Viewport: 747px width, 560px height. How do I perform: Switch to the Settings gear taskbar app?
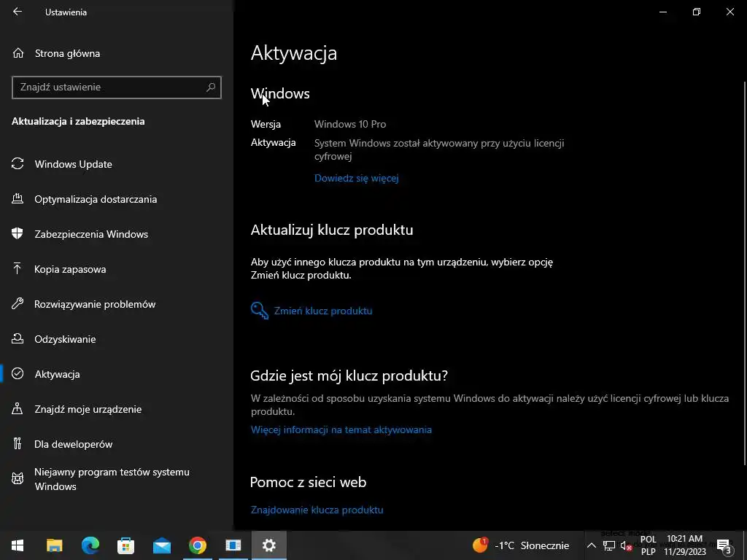coord(268,545)
